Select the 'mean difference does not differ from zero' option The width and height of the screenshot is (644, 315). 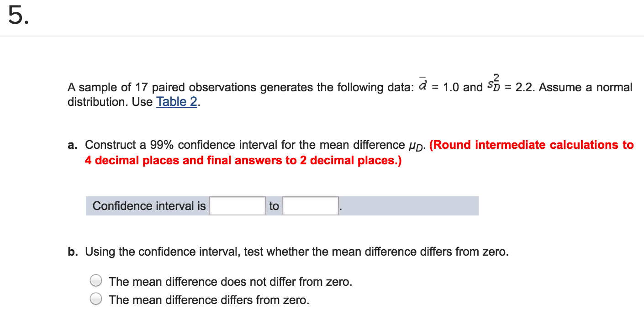click(96, 280)
